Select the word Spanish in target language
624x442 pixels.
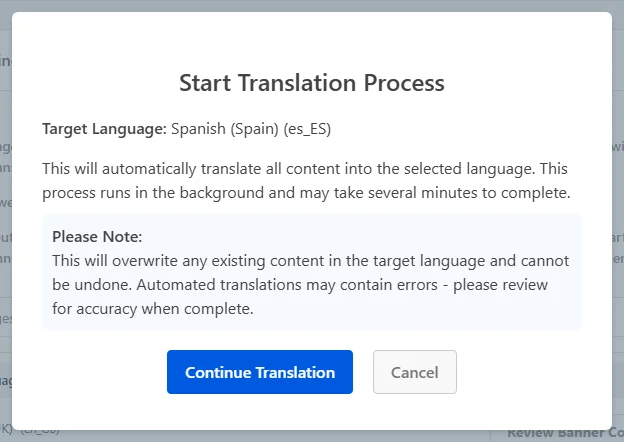click(x=198, y=129)
